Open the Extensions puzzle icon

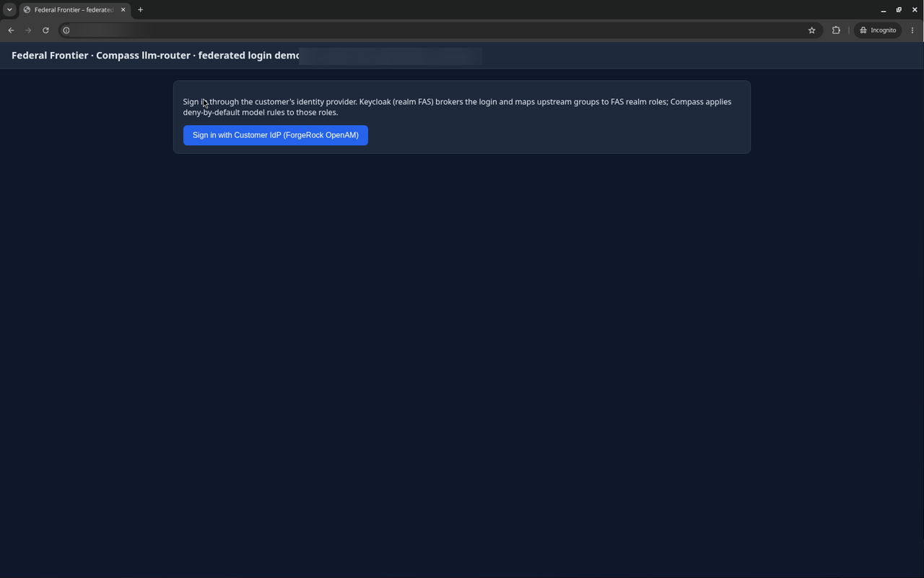[836, 30]
